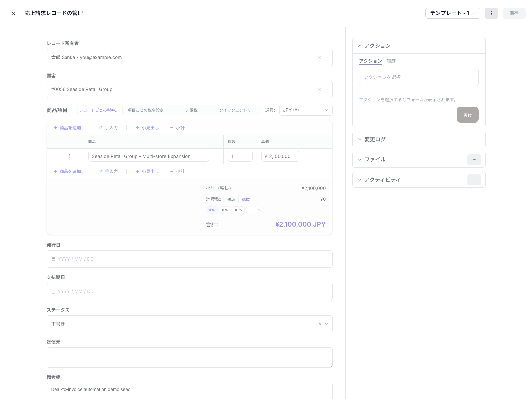Clear the customer Seaside Retail Group selection

click(320, 90)
